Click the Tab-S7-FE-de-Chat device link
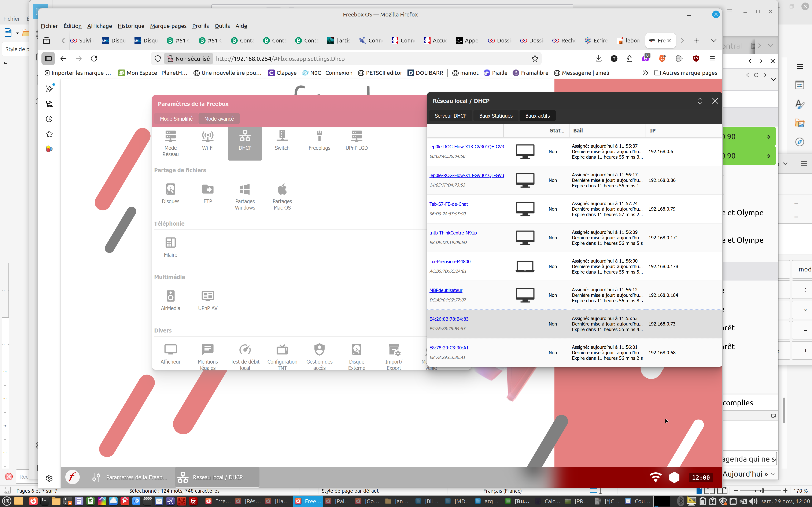The width and height of the screenshot is (812, 507). tap(448, 204)
